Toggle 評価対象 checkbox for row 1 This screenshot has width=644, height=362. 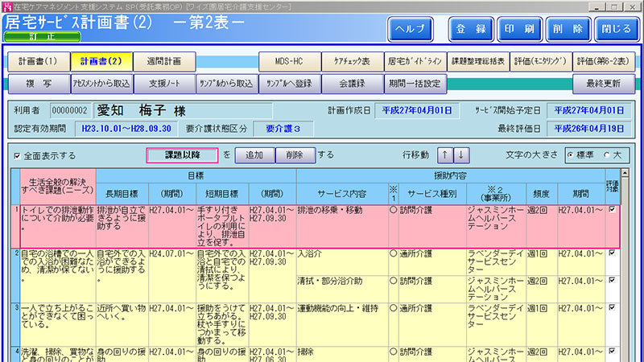coord(612,209)
